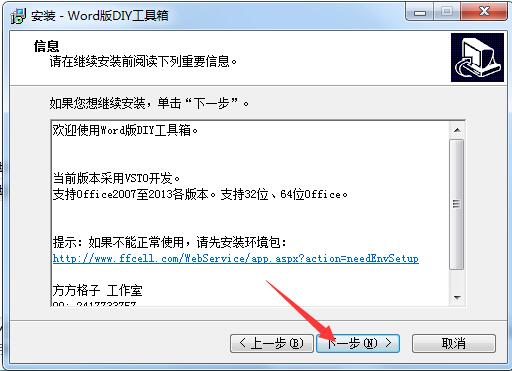Open the ffcell.com needEnvSetup link

(236, 259)
